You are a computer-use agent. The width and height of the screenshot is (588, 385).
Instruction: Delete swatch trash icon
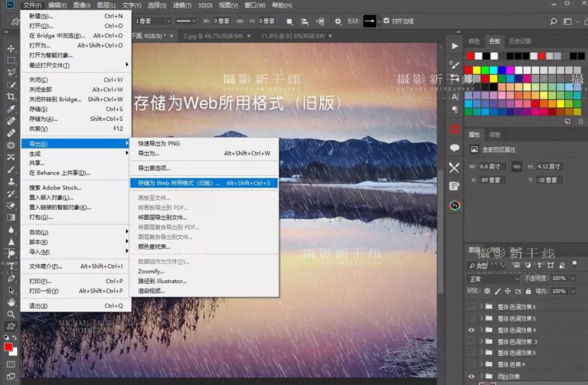point(581,121)
